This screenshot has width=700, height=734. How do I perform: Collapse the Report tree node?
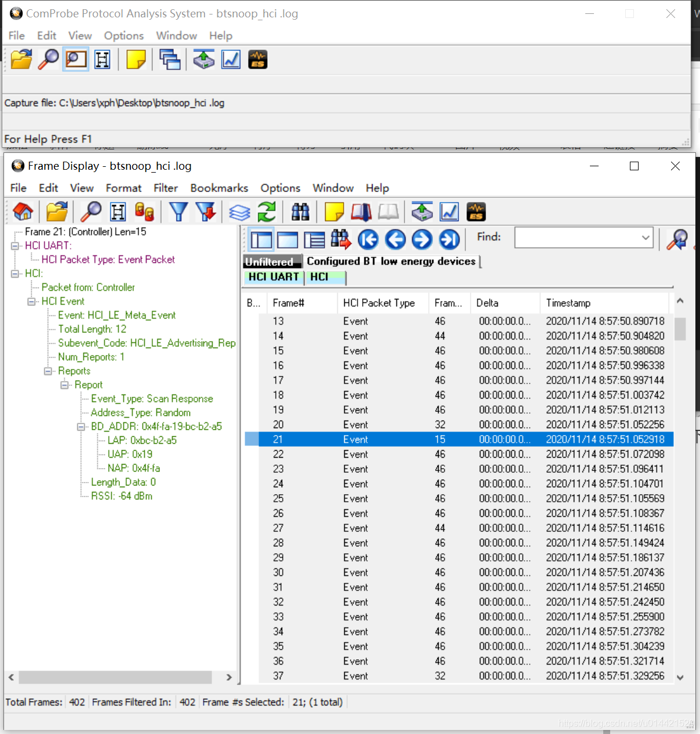pyautogui.click(x=65, y=385)
